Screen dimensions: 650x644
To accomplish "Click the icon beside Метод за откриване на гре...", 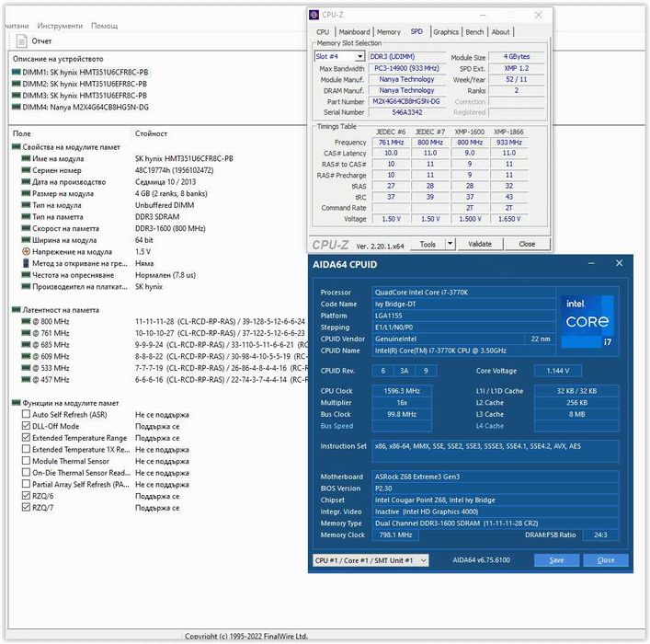I will coord(26,263).
